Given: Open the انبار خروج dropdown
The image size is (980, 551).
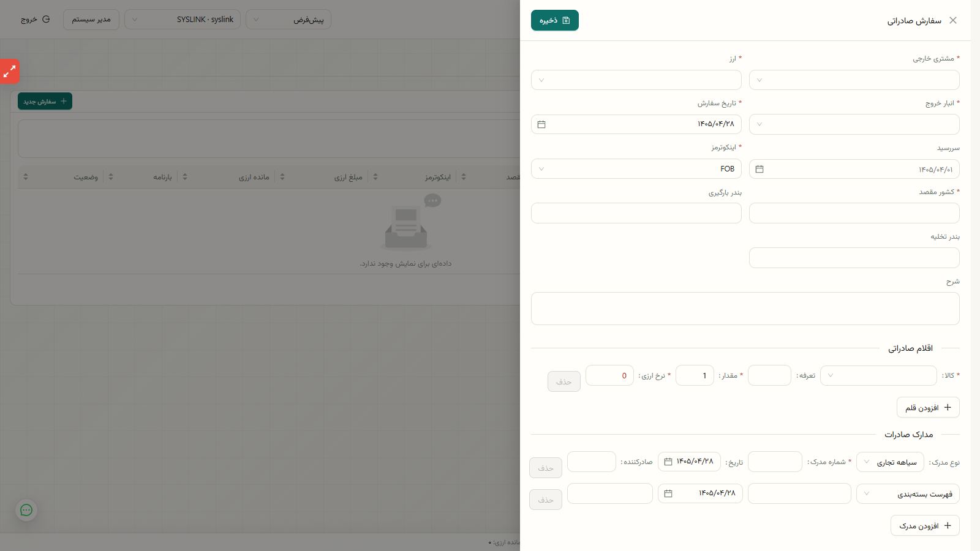Looking at the screenshot, I should click(x=854, y=124).
